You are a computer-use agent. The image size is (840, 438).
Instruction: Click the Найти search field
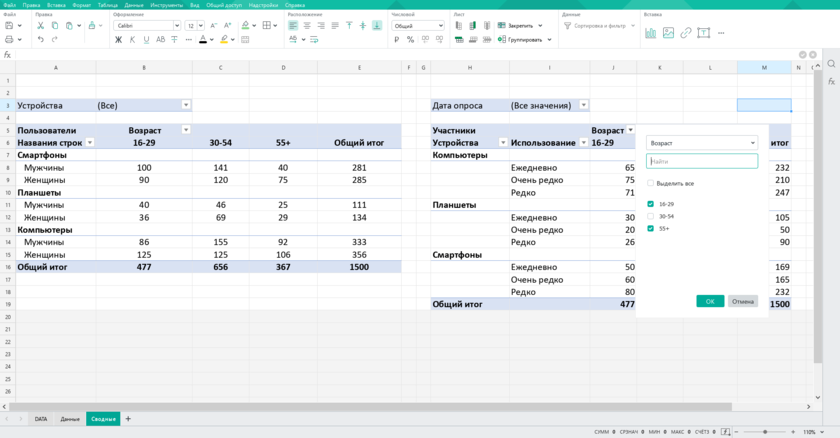tap(702, 161)
